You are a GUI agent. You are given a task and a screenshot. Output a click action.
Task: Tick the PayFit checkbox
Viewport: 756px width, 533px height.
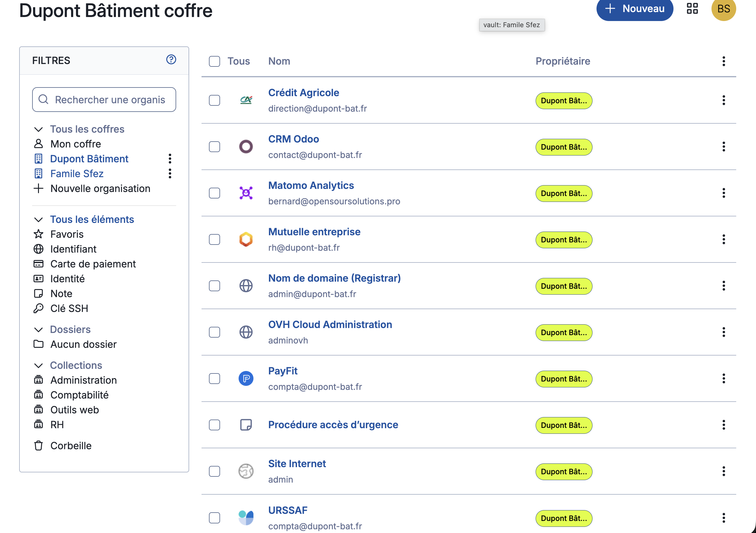tap(214, 379)
